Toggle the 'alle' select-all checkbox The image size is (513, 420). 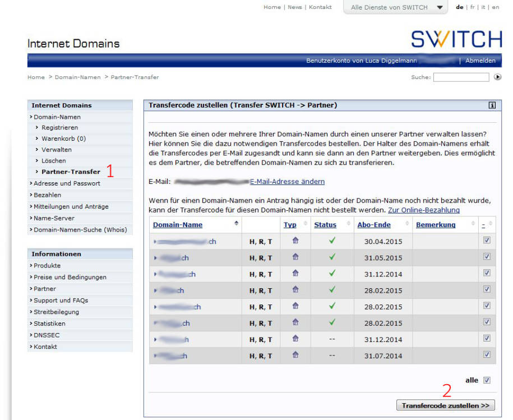point(487,380)
